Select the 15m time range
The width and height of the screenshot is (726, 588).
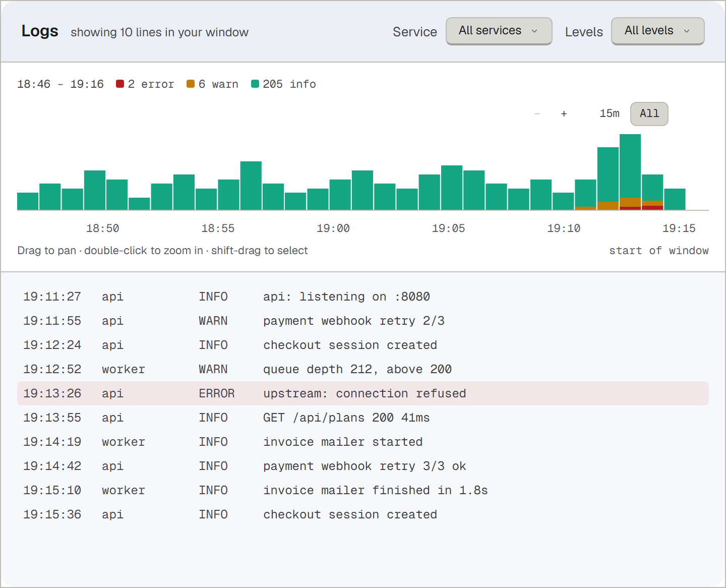tap(610, 114)
